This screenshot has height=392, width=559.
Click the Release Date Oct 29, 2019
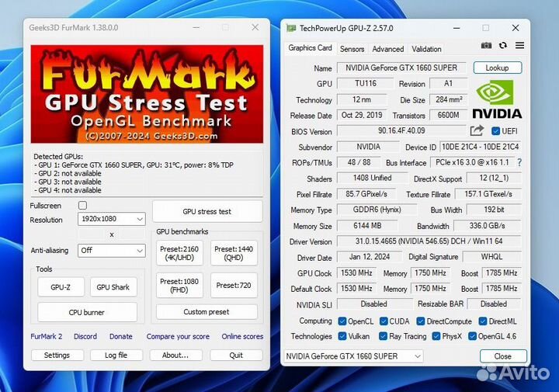coord(362,115)
